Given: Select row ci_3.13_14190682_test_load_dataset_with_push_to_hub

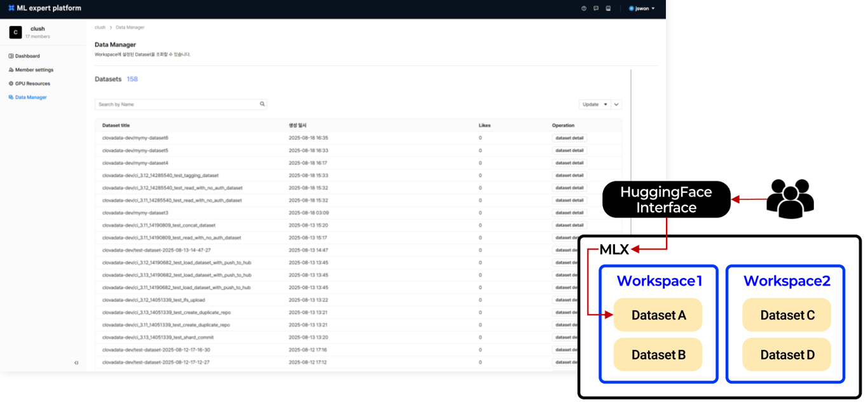Looking at the screenshot, I should [358, 275].
